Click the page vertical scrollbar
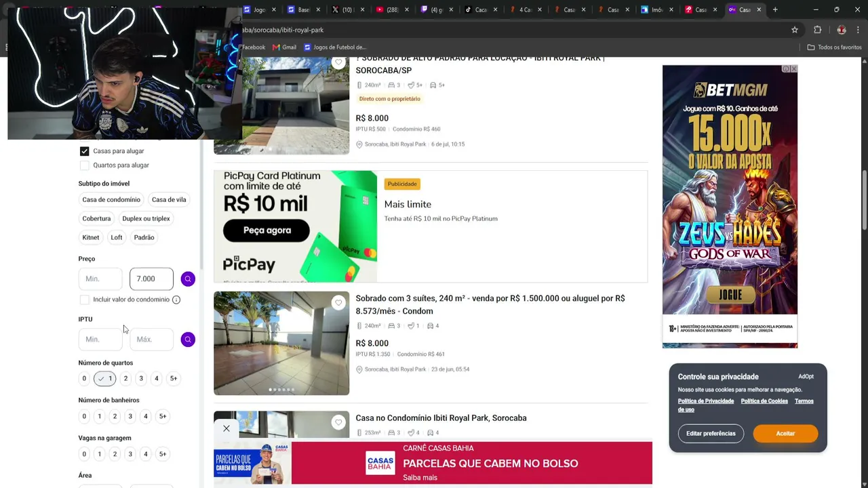This screenshot has width=868, height=488. (x=864, y=200)
